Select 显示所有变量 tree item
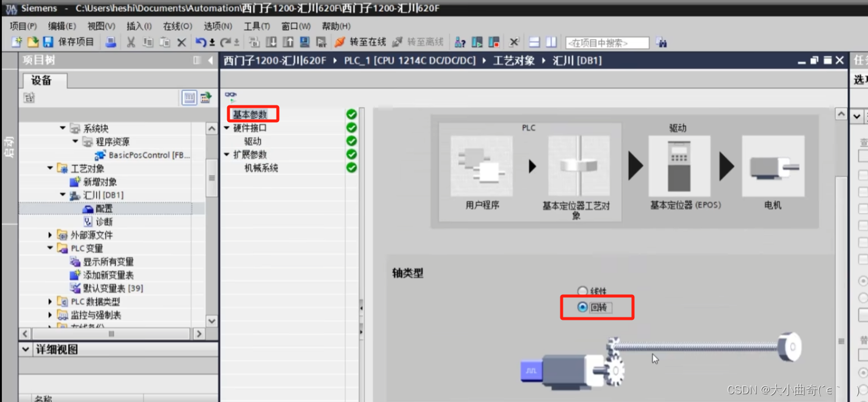 pos(102,261)
